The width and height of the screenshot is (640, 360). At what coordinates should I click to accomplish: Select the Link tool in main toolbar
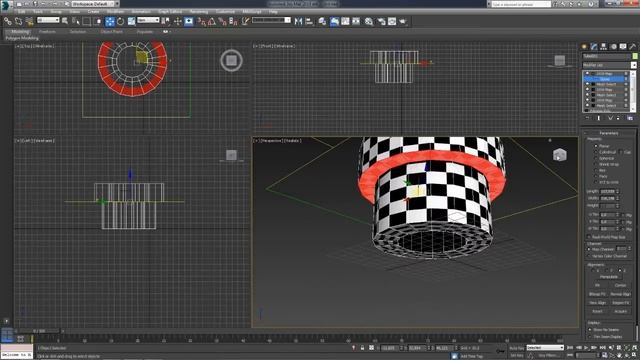[x=8, y=21]
